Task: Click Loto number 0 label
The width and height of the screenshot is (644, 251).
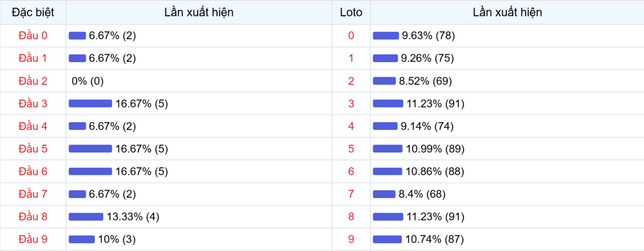Action: [351, 35]
